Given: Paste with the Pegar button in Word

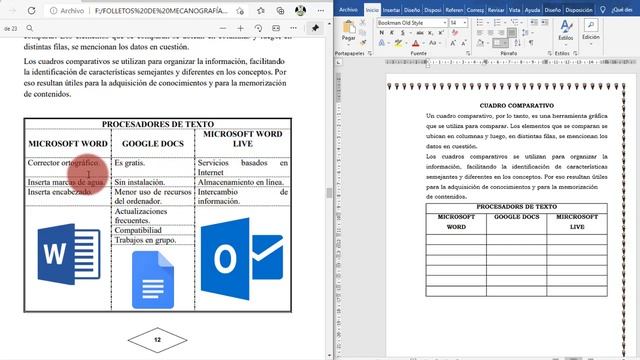Looking at the screenshot, I should tap(348, 31).
